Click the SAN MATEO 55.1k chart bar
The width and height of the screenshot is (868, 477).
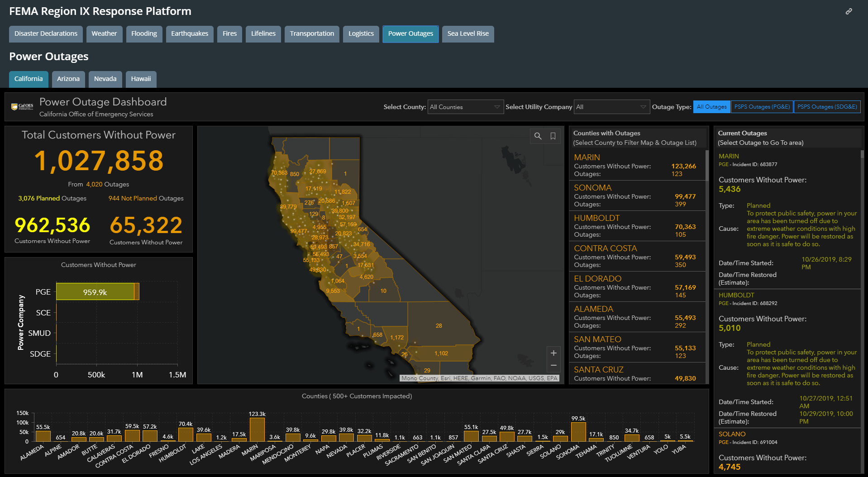471,436
